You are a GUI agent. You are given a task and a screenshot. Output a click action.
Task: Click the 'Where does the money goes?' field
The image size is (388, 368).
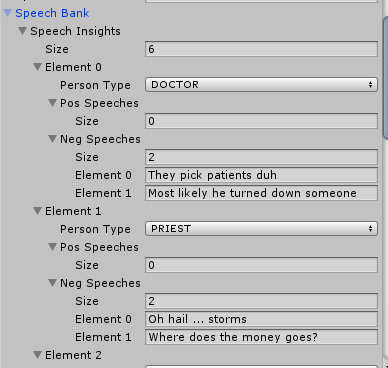click(x=261, y=337)
